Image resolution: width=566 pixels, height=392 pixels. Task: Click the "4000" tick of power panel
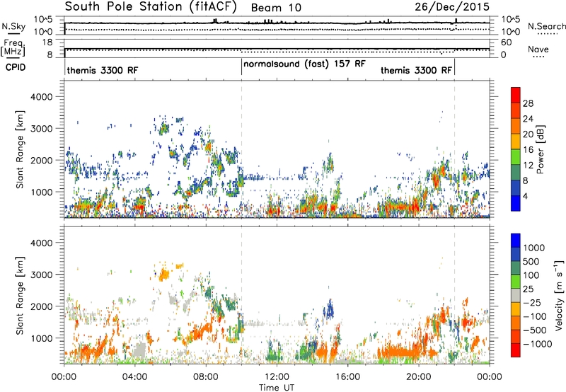[x=42, y=97]
